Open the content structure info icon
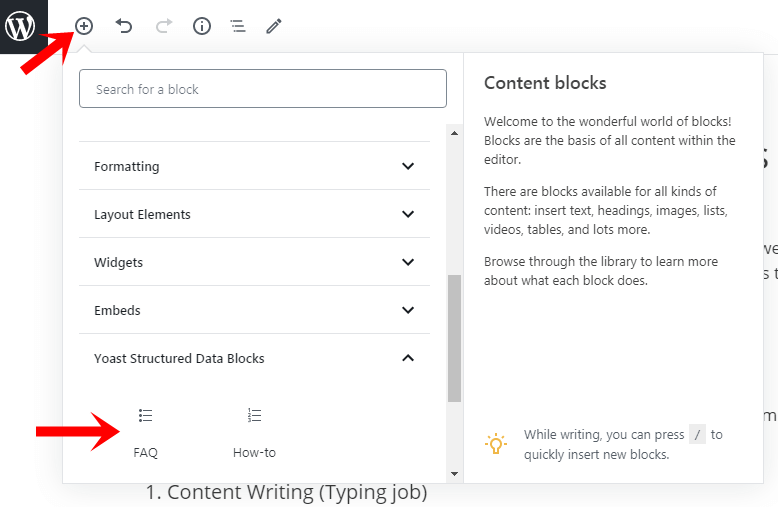The image size is (778, 507). (202, 27)
